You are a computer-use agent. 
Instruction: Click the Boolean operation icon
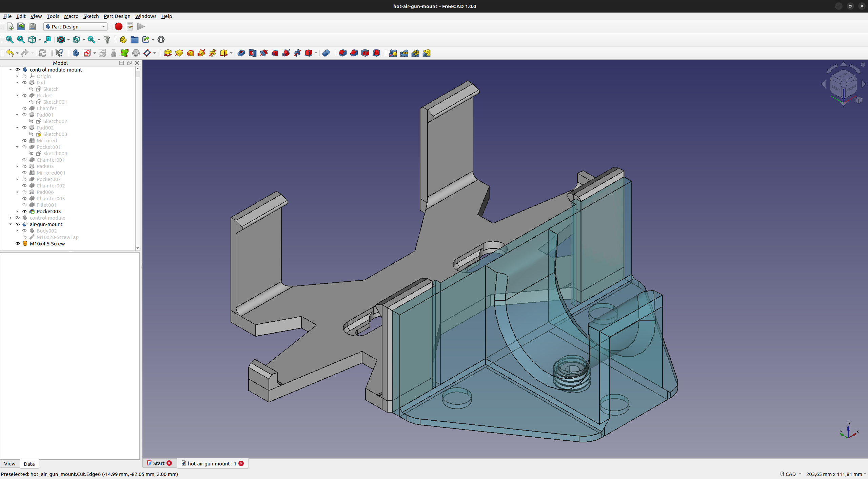pyautogui.click(x=326, y=53)
